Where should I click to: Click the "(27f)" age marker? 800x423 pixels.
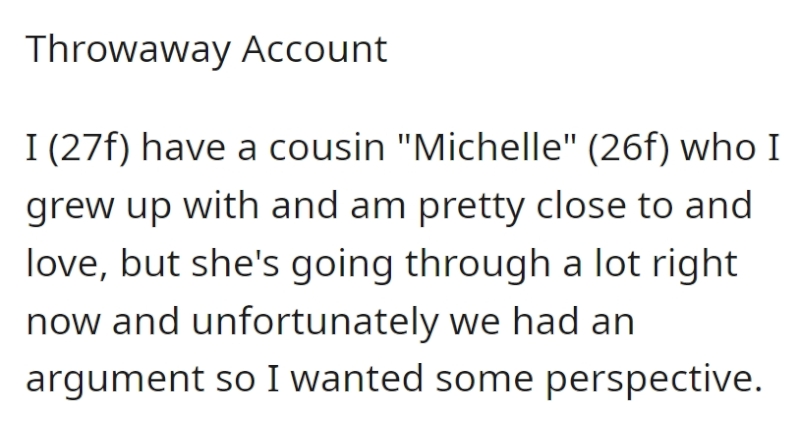tap(89, 148)
